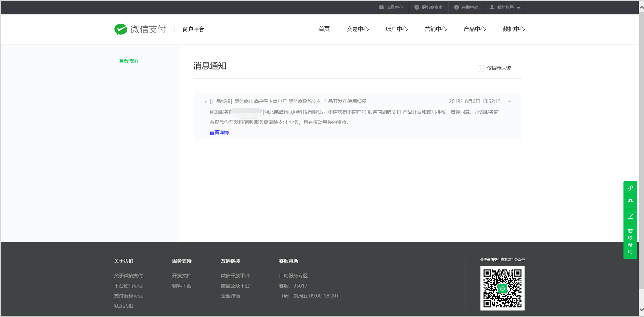The image size is (644, 317).
Task: Open 关于微信支付 footer link
Action: [x=128, y=276]
